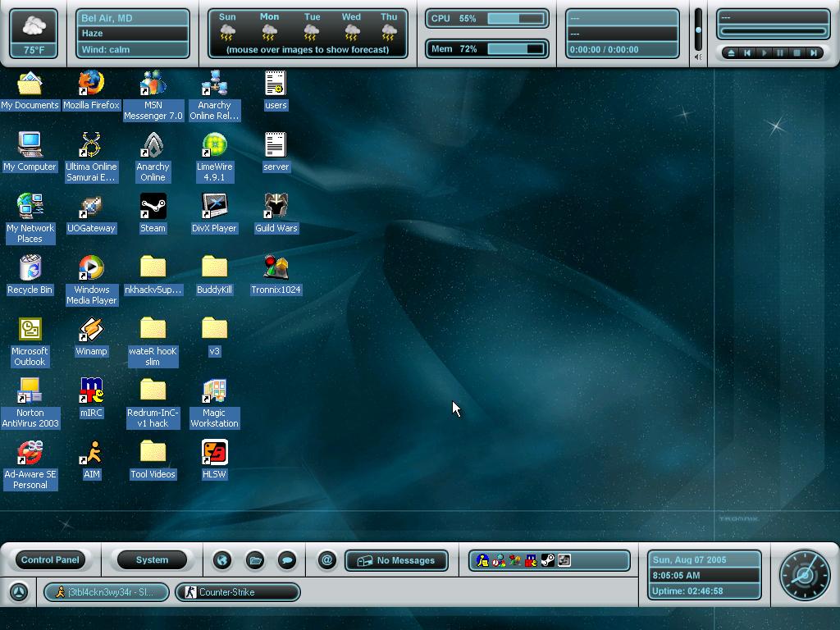Image resolution: width=840 pixels, height=630 pixels.
Task: Open the System menu button
Action: click(152, 560)
